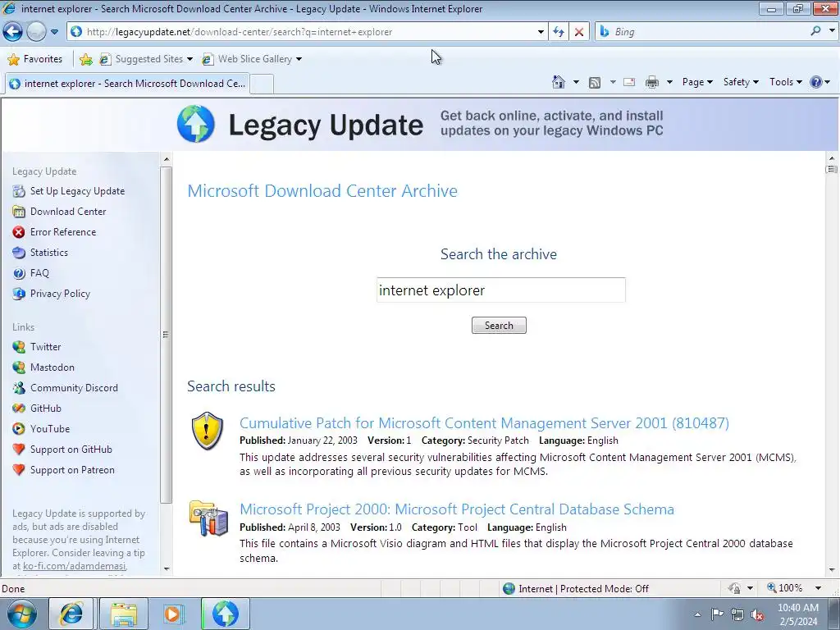Open Statistics sidebar link
This screenshot has width=840, height=630.
pos(48,253)
